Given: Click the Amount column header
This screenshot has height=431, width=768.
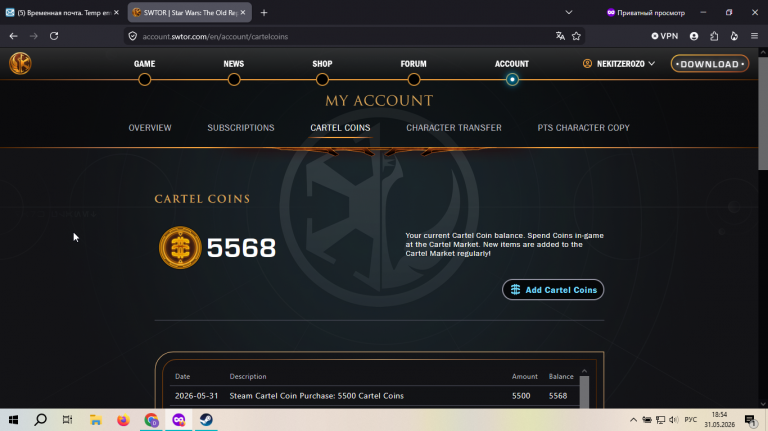Looking at the screenshot, I should pyautogui.click(x=525, y=377).
